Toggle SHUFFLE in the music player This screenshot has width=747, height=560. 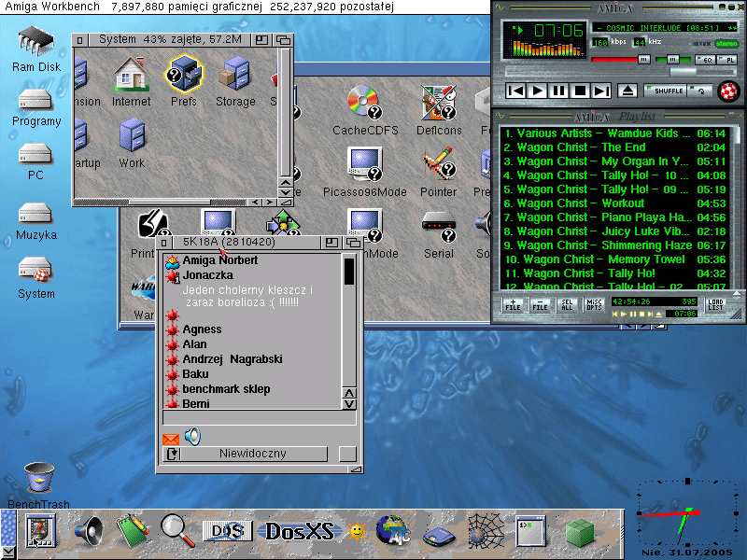tap(666, 91)
